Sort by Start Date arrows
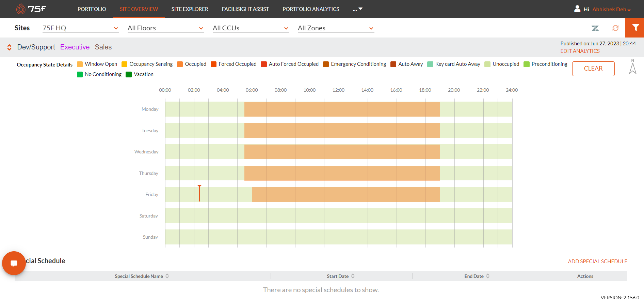This screenshot has width=644, height=299. (353, 276)
